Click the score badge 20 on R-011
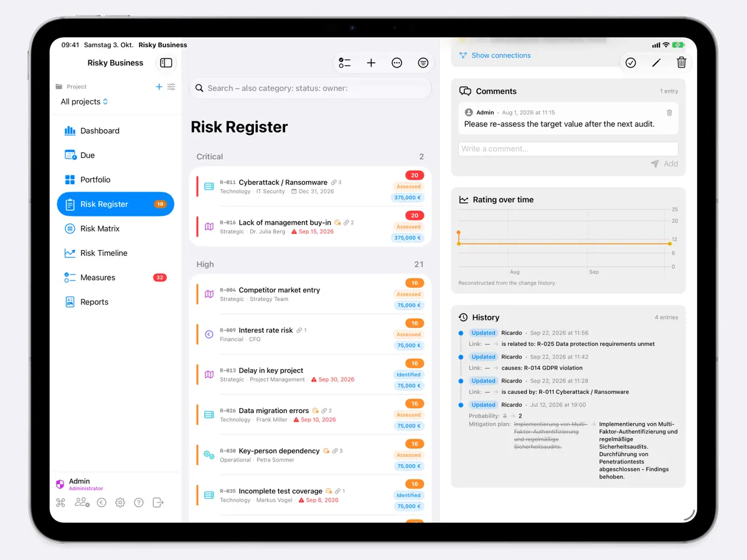 pos(415,175)
